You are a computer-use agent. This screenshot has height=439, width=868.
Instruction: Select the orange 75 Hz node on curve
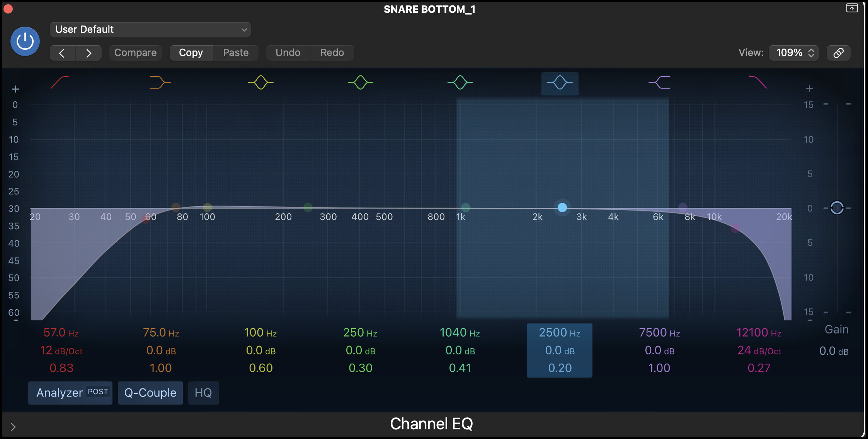point(176,208)
